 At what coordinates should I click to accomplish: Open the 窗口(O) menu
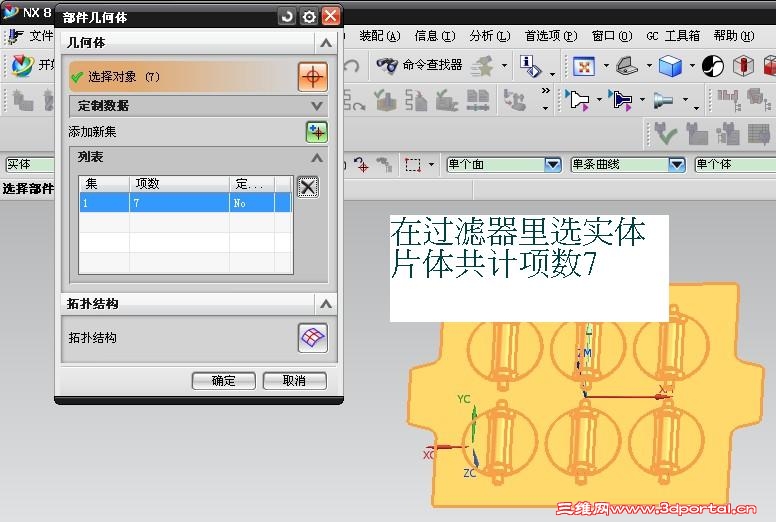pos(612,36)
